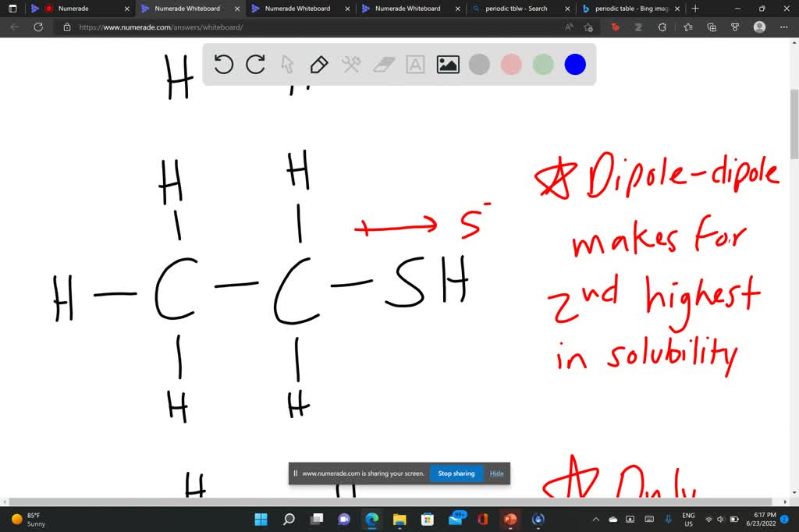Open the Text tool
The width and height of the screenshot is (799, 532).
414,65
